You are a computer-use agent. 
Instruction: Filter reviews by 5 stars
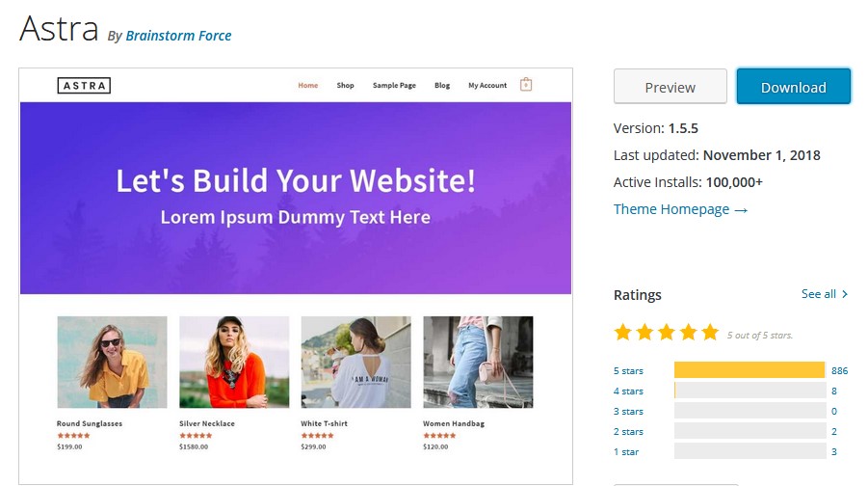(x=628, y=370)
